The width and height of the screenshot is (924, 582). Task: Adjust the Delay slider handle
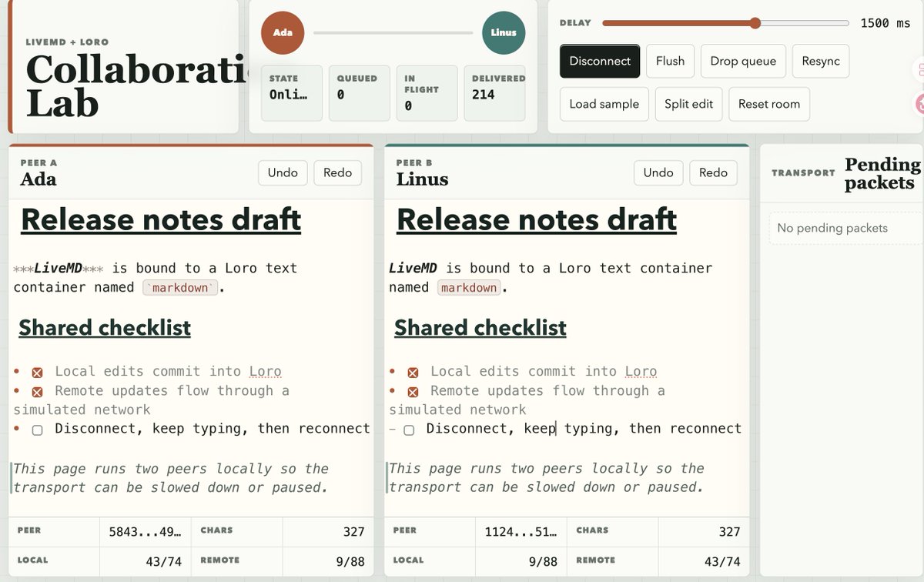pyautogui.click(x=755, y=23)
